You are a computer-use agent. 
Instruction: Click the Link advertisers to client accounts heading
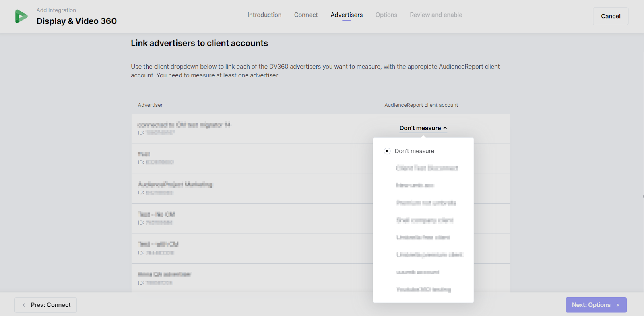pos(199,43)
